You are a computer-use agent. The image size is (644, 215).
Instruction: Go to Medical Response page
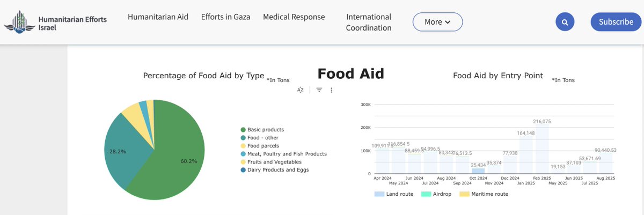[x=294, y=17]
